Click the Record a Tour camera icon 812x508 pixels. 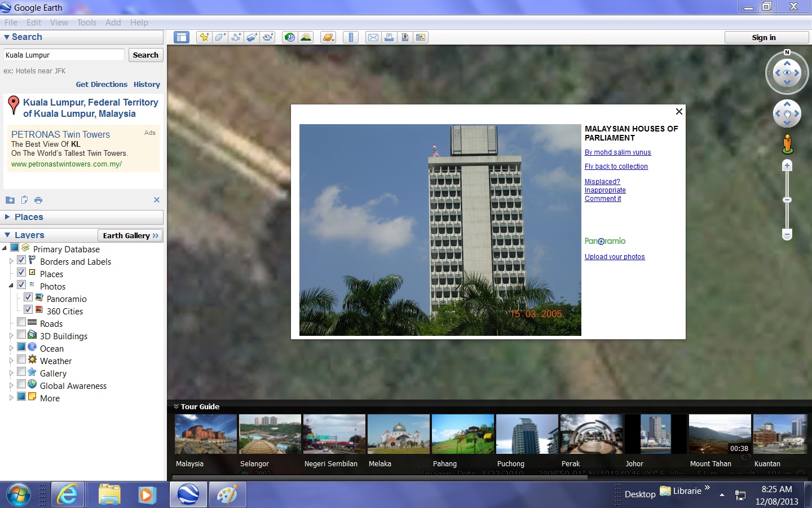tap(268, 37)
